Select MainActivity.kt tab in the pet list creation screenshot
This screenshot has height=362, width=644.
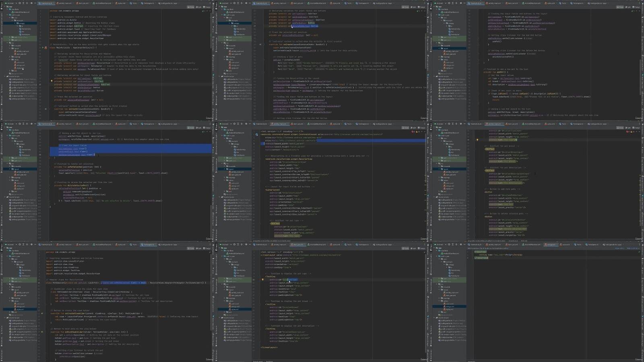pyautogui.click(x=260, y=3)
